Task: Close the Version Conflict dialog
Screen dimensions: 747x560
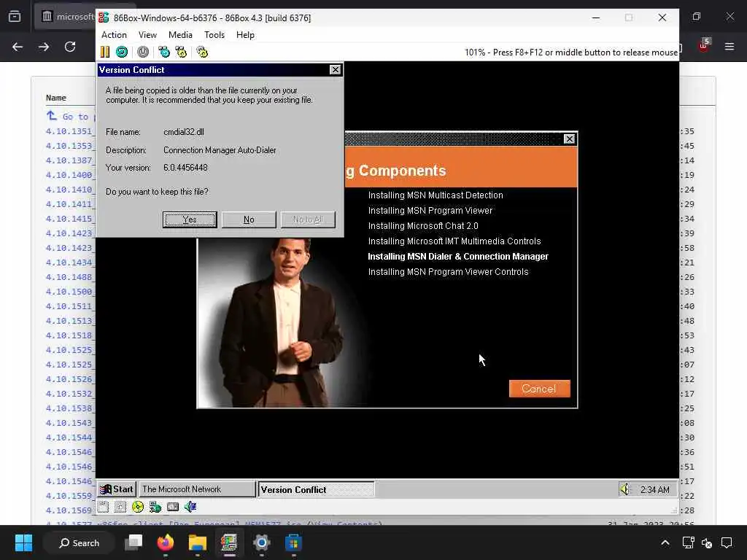Action: pos(336,70)
